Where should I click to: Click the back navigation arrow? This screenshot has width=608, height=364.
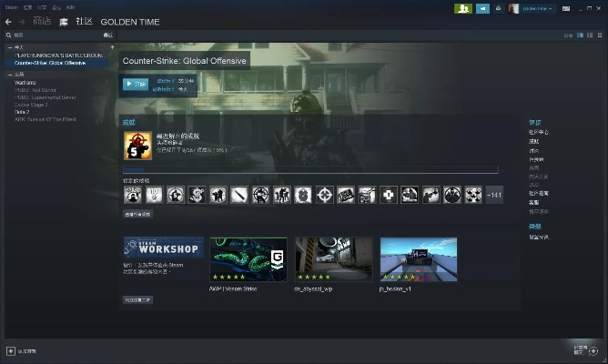click(9, 21)
